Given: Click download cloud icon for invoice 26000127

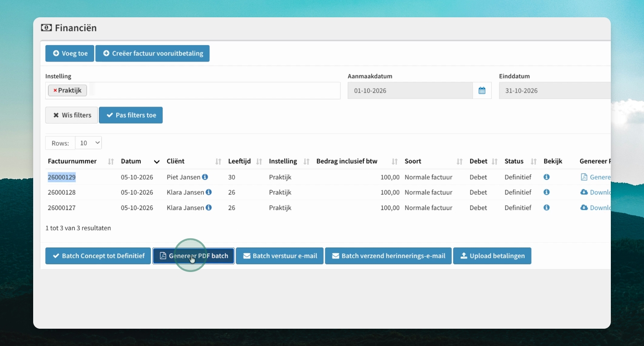Looking at the screenshot, I should (x=584, y=208).
